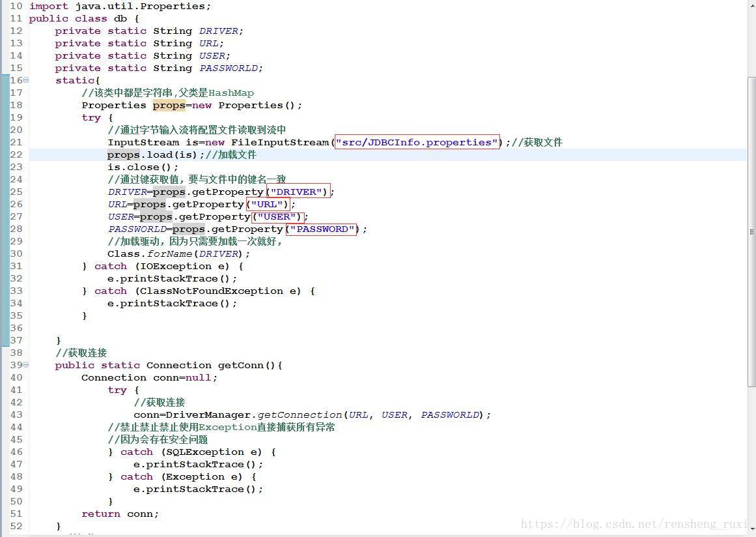Click 'Connection conn=null;' on line 40
This screenshot has width=756, height=537.
coord(150,378)
